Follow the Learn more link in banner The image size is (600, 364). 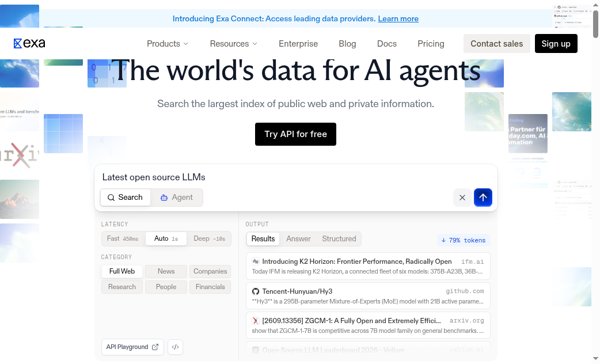pos(398,19)
